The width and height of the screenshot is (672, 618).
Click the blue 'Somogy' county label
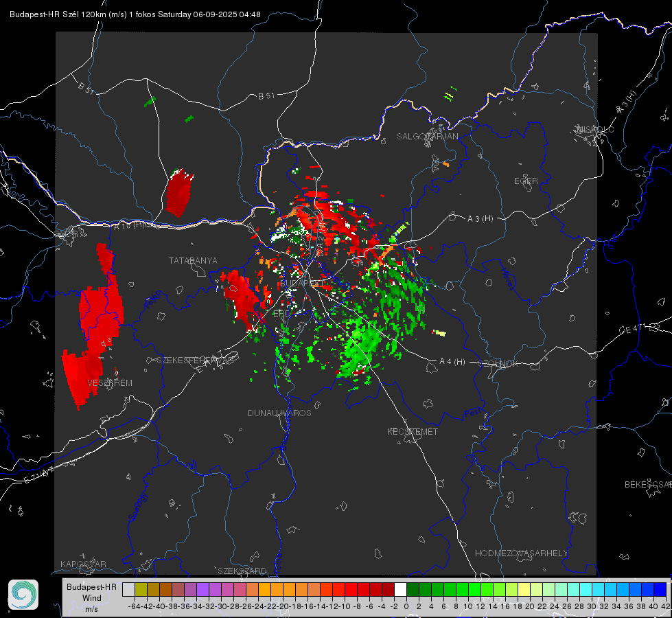(x=137, y=507)
